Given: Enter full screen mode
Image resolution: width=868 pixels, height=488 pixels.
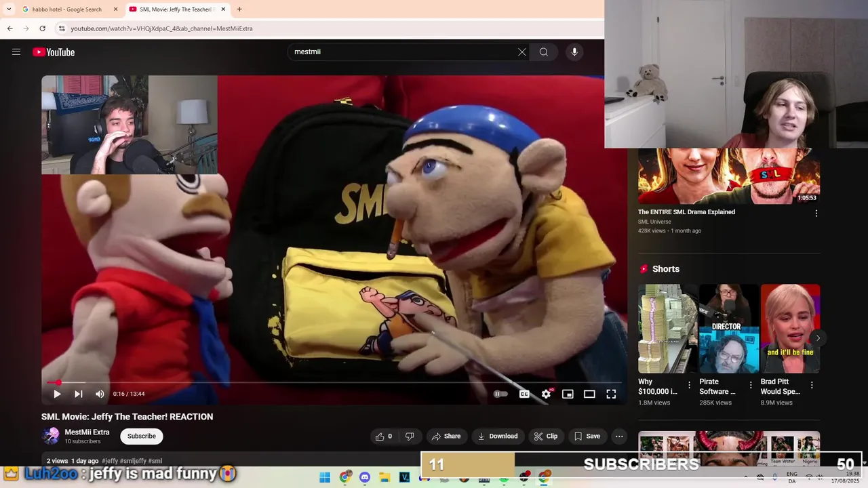Looking at the screenshot, I should point(611,394).
